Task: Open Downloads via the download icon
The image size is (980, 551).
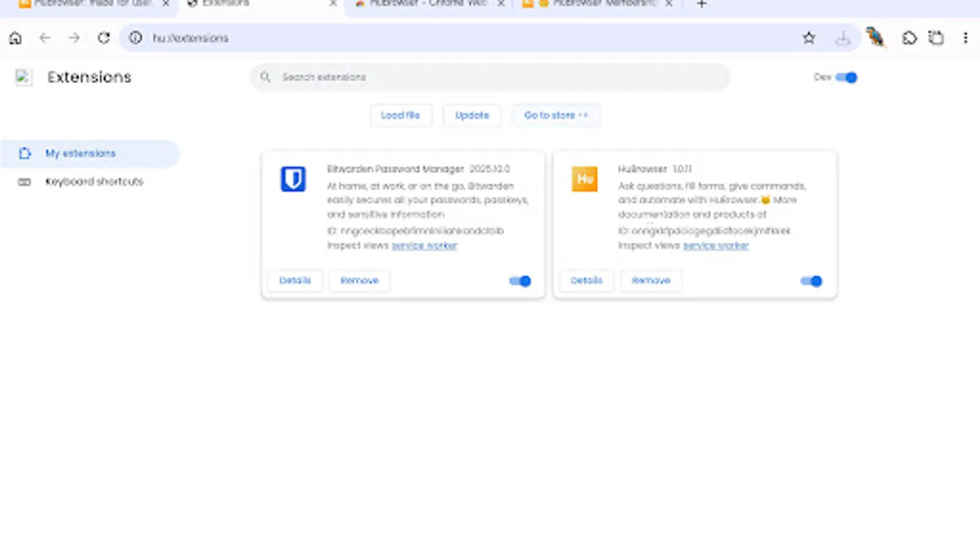Action: tap(843, 37)
